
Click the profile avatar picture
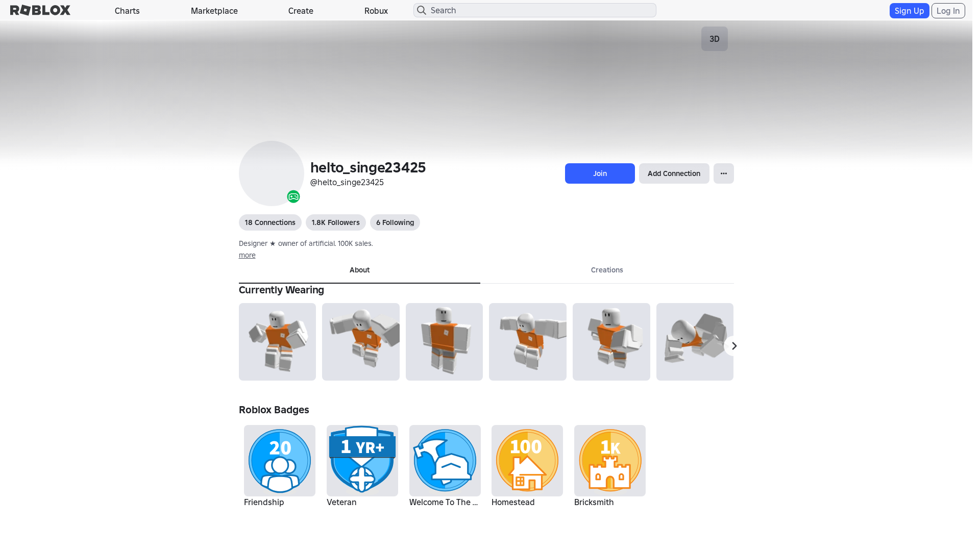(272, 173)
